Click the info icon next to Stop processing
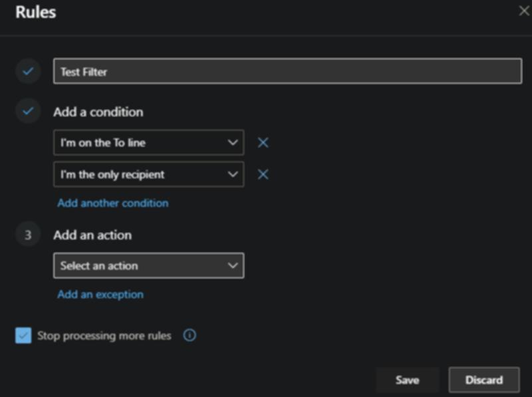 tap(190, 336)
